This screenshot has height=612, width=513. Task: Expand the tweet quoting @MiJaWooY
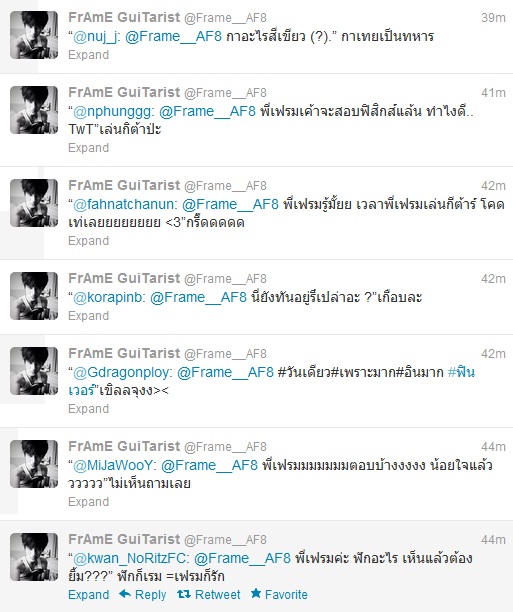88,501
